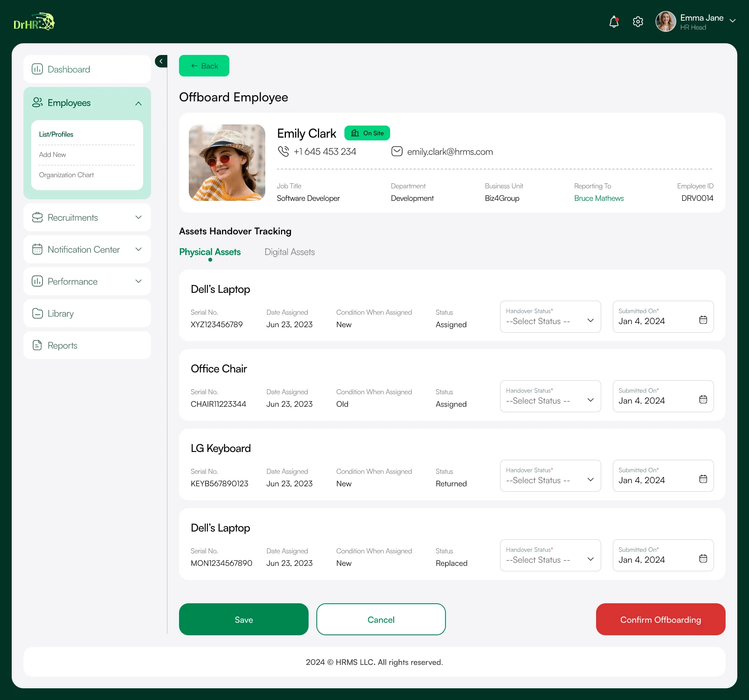Open calendar icon for LG Keyboard submitted date
749x700 pixels.
point(703,479)
